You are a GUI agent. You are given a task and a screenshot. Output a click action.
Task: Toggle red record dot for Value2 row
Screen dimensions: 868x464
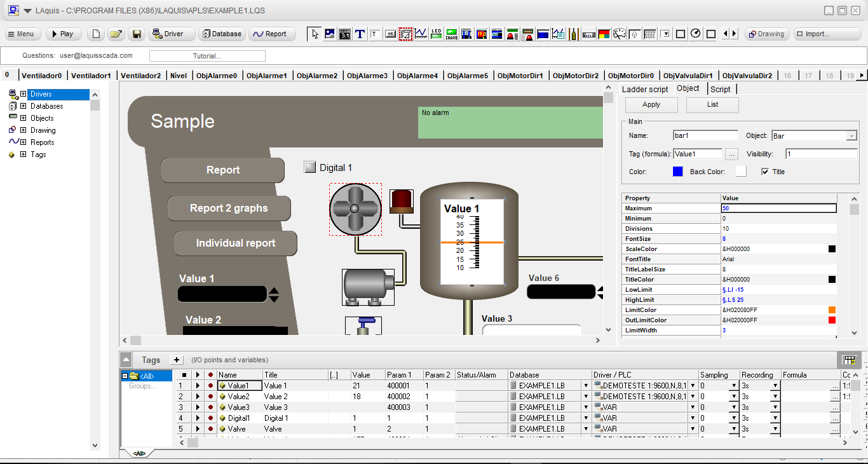pos(210,396)
